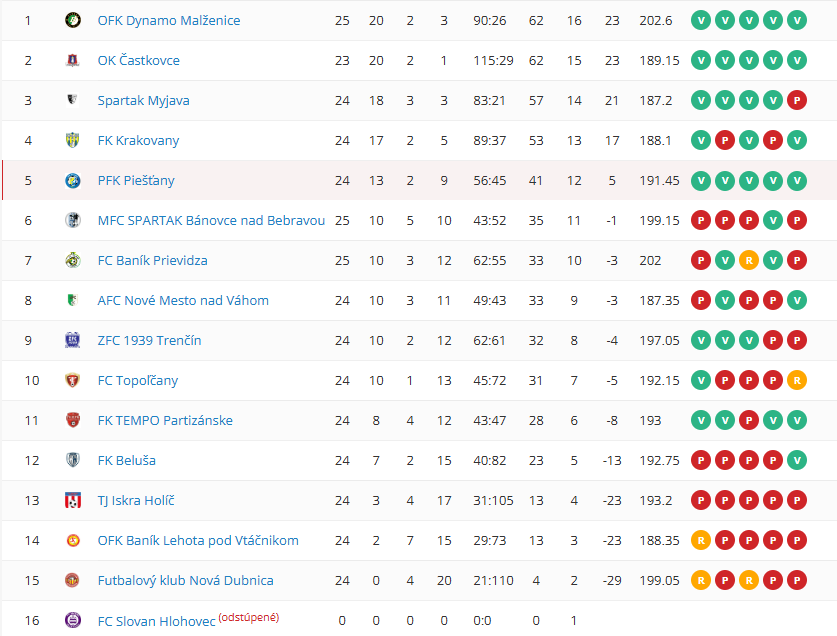Click the value 191.45 in the PFK Piešťany row

click(x=660, y=180)
